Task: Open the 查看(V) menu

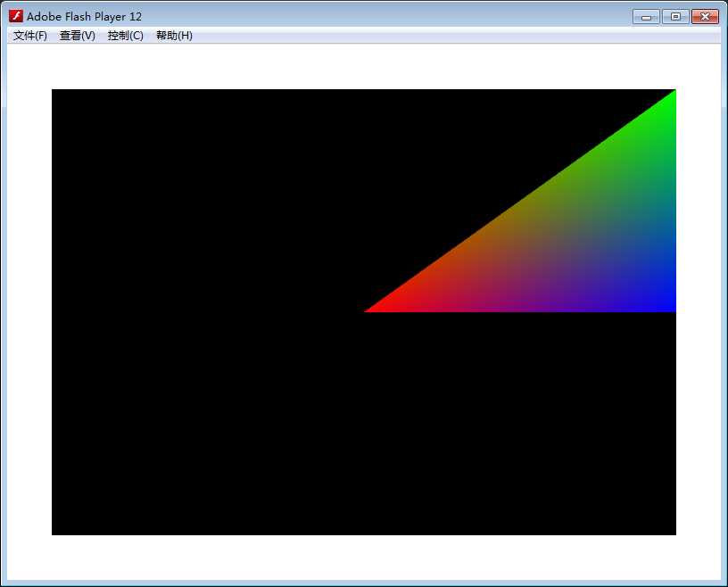Action: click(78, 36)
